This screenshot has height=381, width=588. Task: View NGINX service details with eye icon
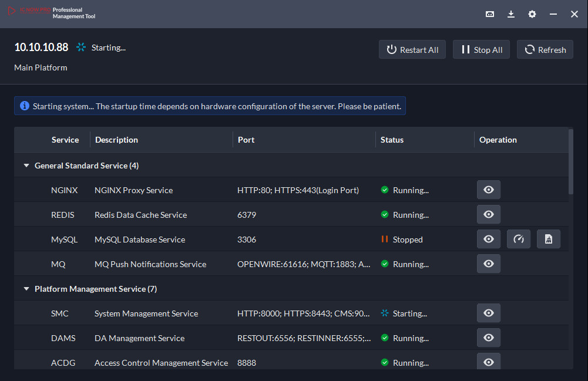pyautogui.click(x=488, y=190)
